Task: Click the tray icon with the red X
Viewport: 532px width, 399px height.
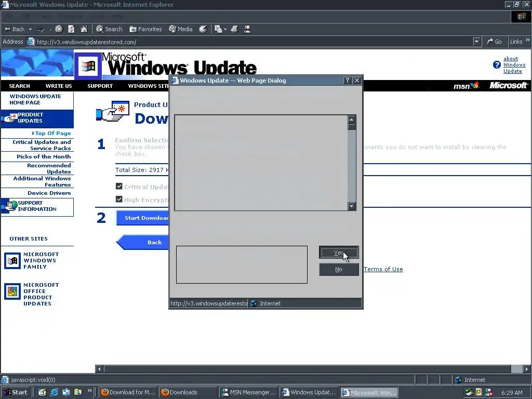Action: point(488,392)
